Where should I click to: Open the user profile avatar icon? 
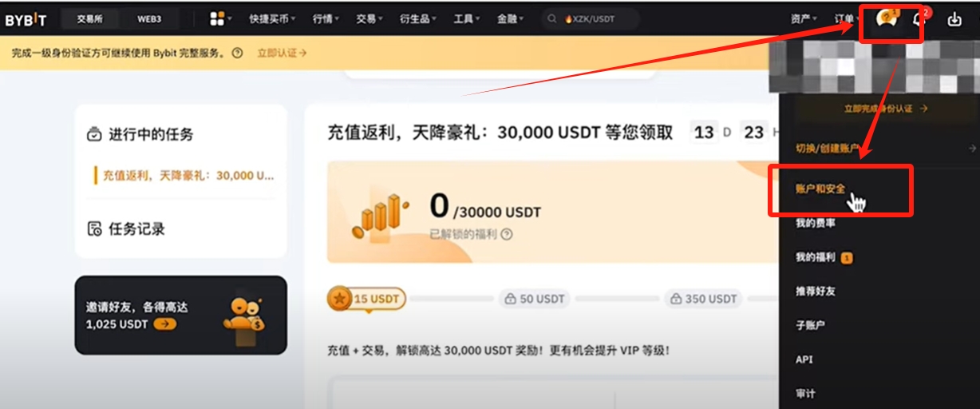[x=887, y=19]
